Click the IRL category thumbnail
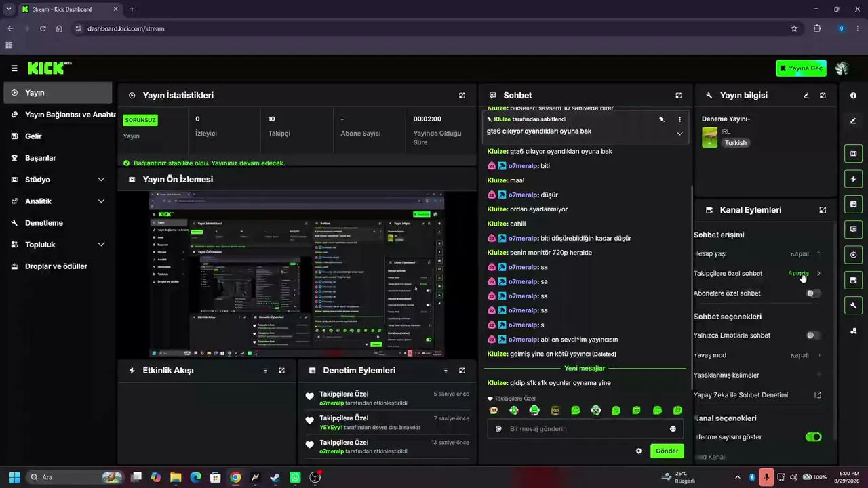Screen dimensions: 868x488 coord(709,138)
